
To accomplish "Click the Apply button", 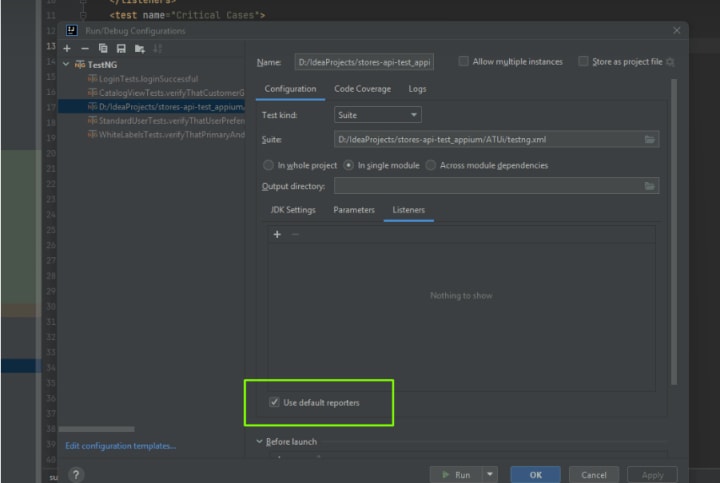I will [x=652, y=474].
